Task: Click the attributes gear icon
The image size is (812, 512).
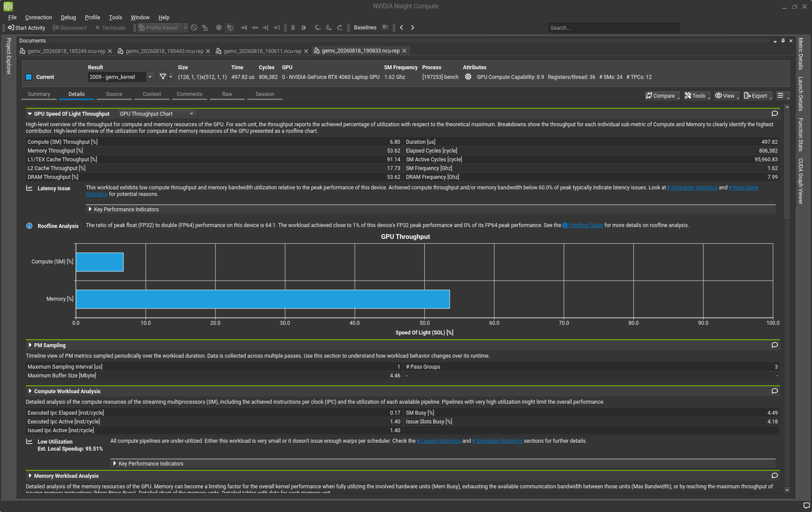Action: click(468, 77)
